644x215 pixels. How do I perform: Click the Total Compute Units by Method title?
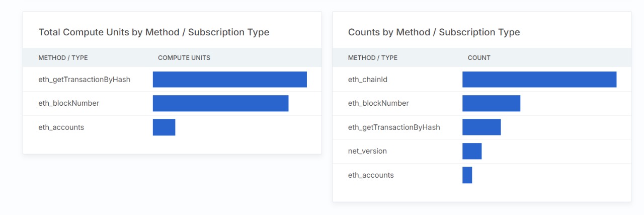pyautogui.click(x=153, y=32)
